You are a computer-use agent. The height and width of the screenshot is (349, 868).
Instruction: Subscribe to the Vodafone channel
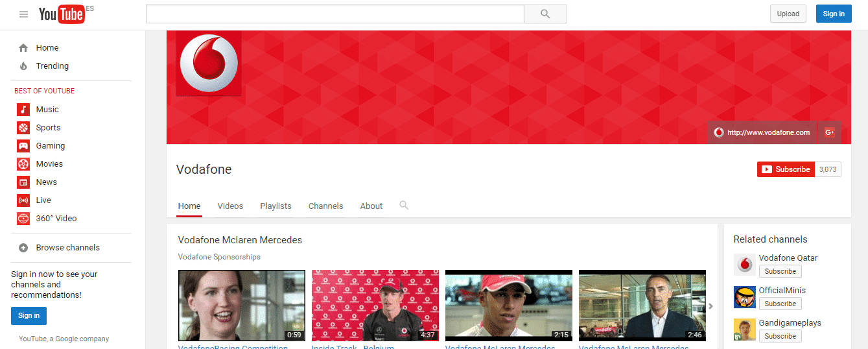coord(786,169)
